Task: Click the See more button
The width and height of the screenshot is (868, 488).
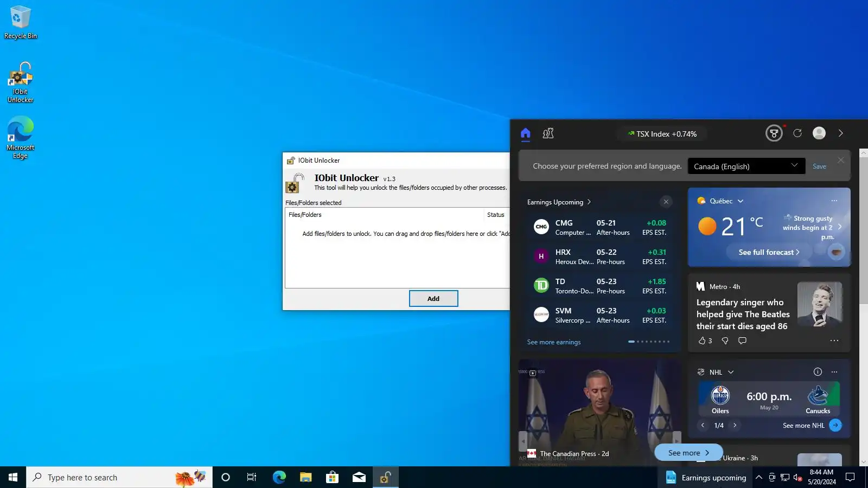Action: click(x=688, y=453)
